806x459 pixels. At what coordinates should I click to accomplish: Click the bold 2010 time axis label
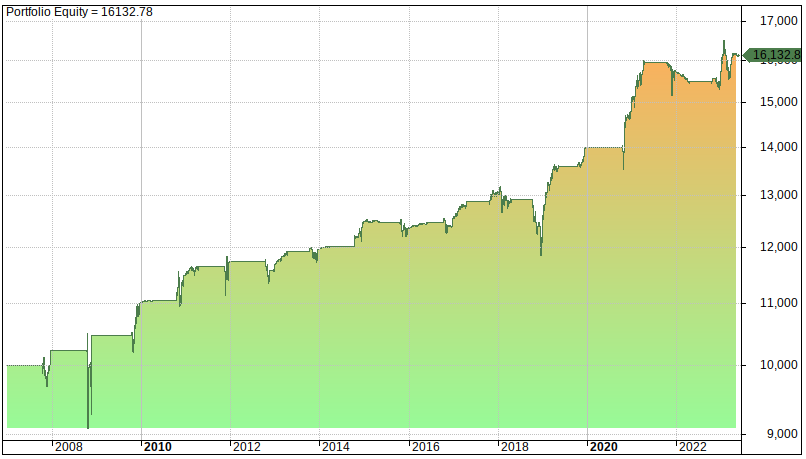click(x=158, y=447)
